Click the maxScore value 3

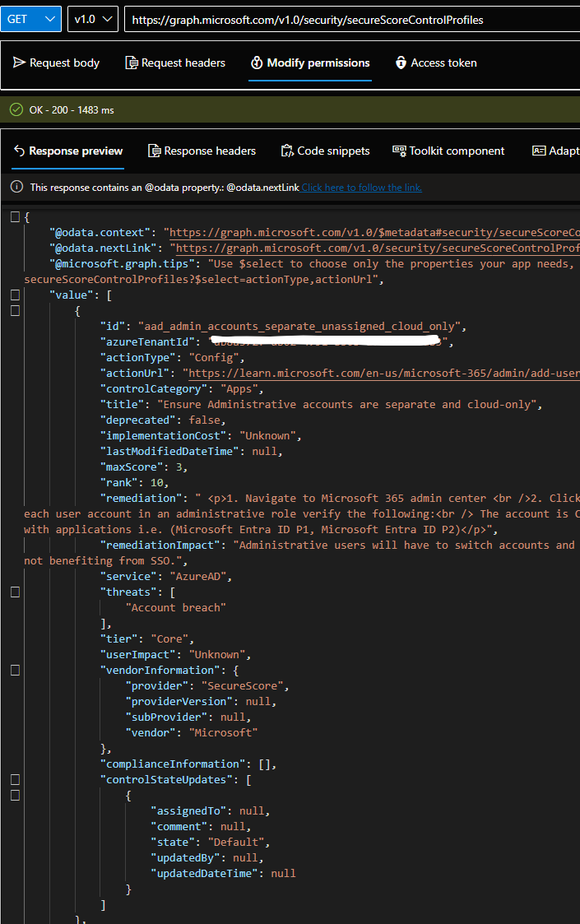tap(179, 467)
